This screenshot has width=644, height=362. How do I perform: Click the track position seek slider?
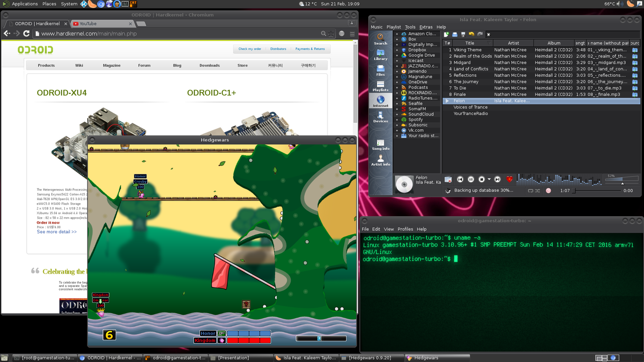click(596, 191)
